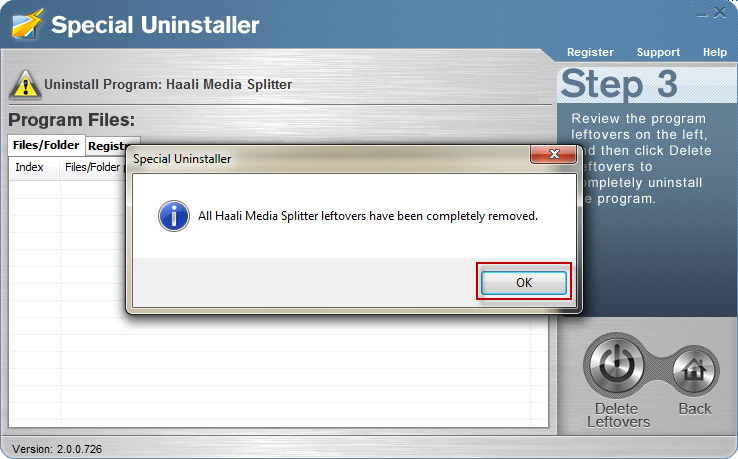This screenshot has height=459, width=738.
Task: Switch to the Registry tab
Action: [106, 146]
